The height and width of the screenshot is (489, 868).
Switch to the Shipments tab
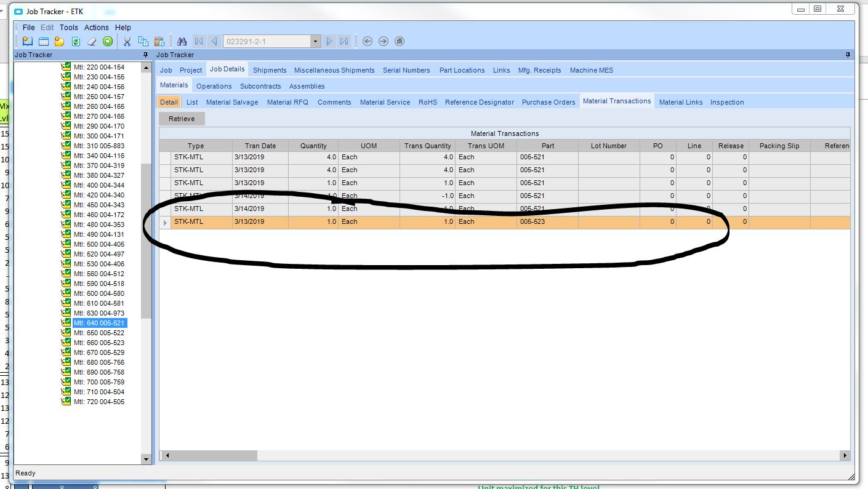[x=270, y=70]
